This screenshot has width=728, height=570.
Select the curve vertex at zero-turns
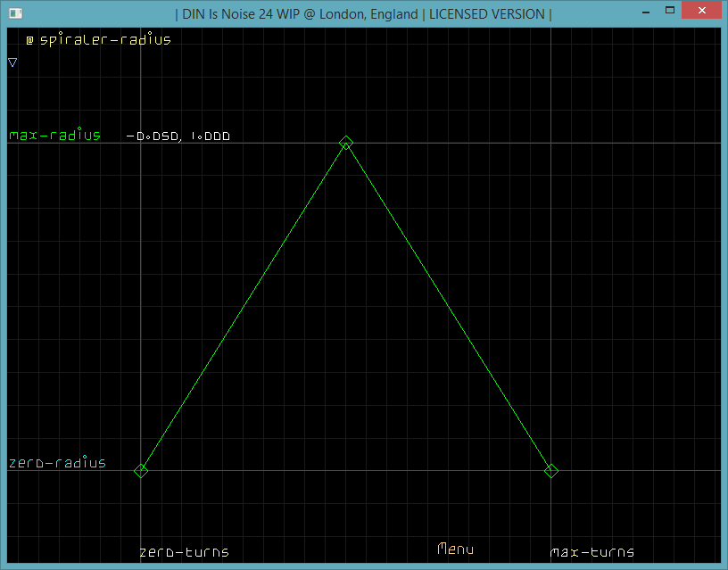click(x=141, y=471)
